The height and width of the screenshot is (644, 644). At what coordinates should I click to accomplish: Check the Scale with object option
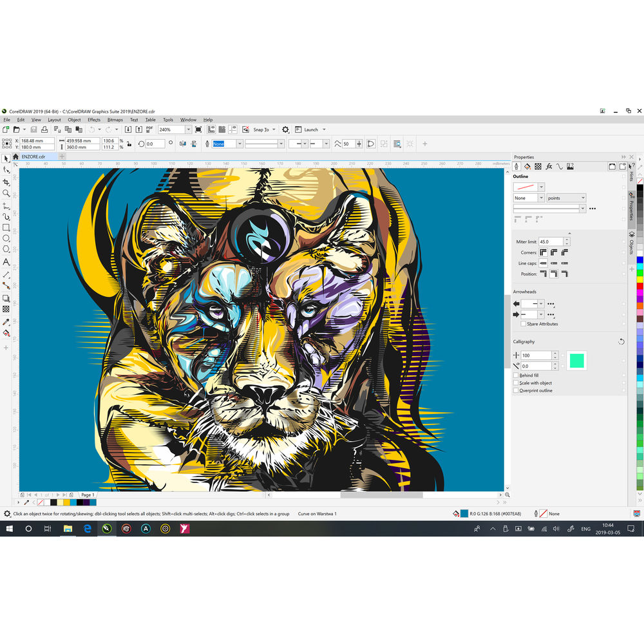click(516, 383)
